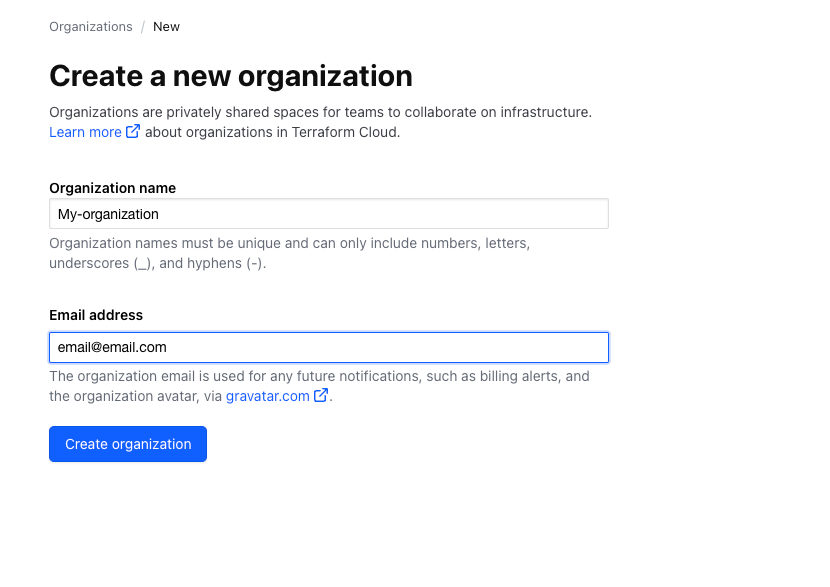Focus the Email address input field
Screen dimensions: 830x587
(x=328, y=347)
